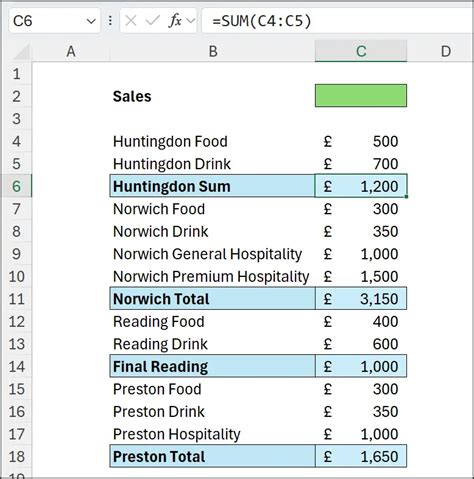Select the 'Preston Food' cell
Screen dimensions: 474x479
pyautogui.click(x=213, y=389)
